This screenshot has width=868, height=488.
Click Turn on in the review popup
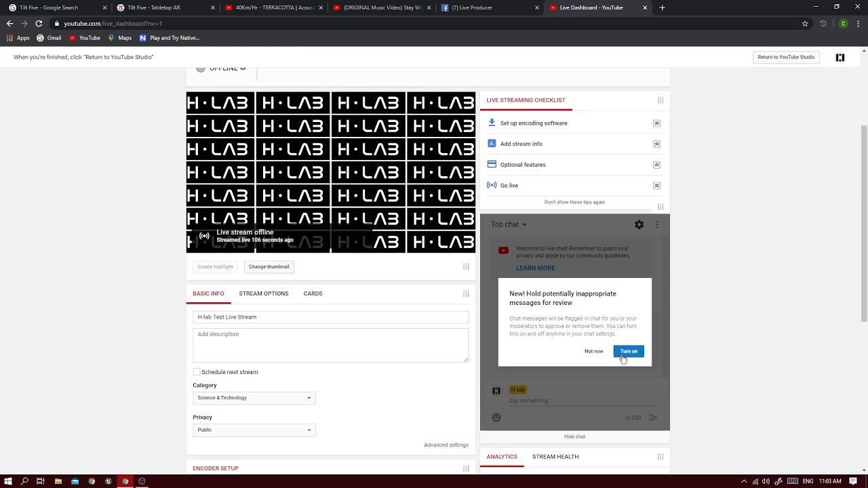[x=629, y=351]
